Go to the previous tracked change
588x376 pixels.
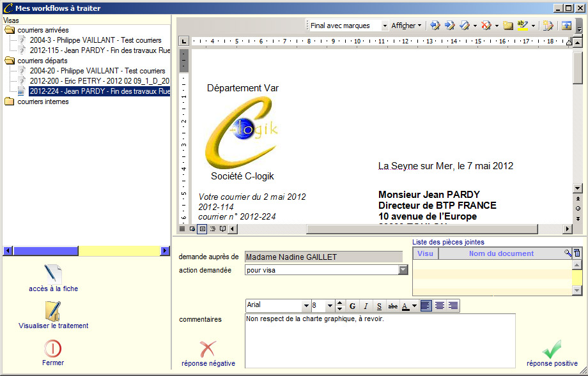coord(435,26)
